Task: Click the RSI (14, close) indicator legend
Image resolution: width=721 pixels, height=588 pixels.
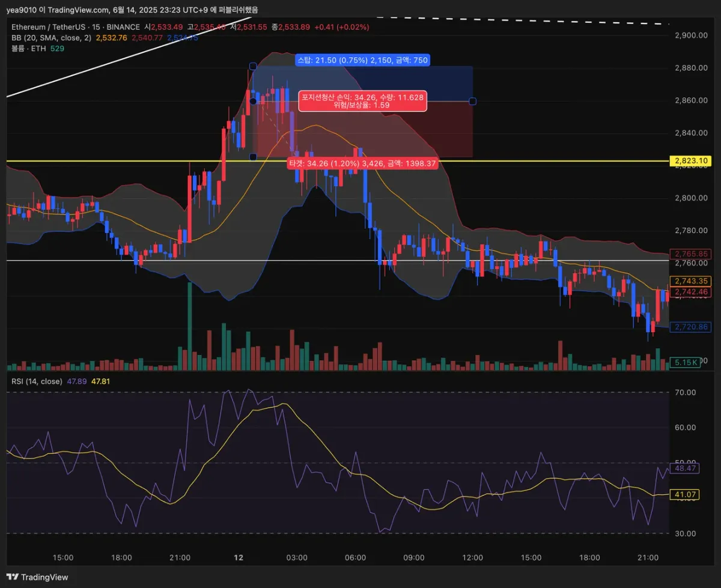Action: tap(37, 381)
